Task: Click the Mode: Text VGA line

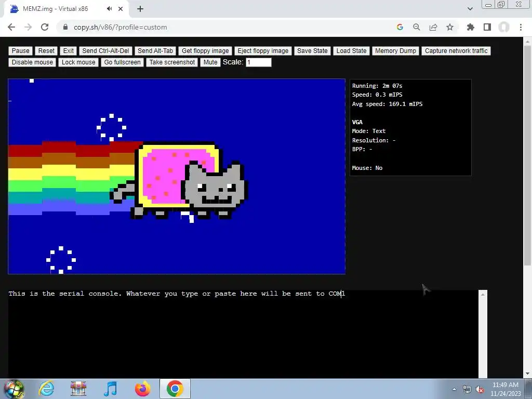Action: (x=369, y=131)
